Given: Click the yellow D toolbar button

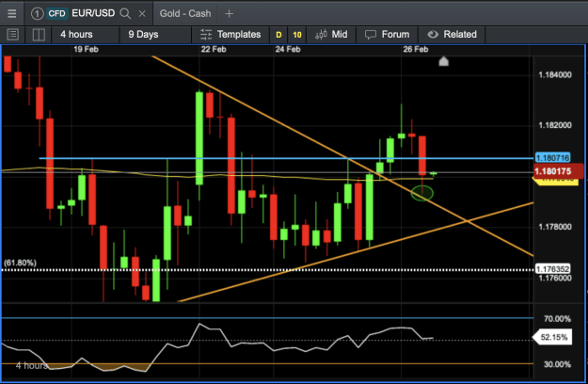Looking at the screenshot, I should click(278, 35).
